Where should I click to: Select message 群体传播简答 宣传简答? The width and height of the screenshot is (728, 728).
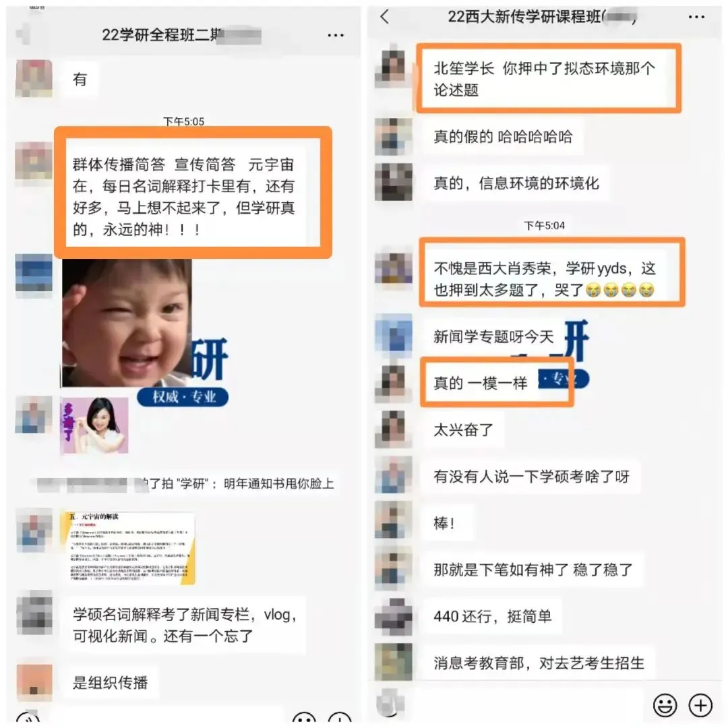tap(185, 197)
